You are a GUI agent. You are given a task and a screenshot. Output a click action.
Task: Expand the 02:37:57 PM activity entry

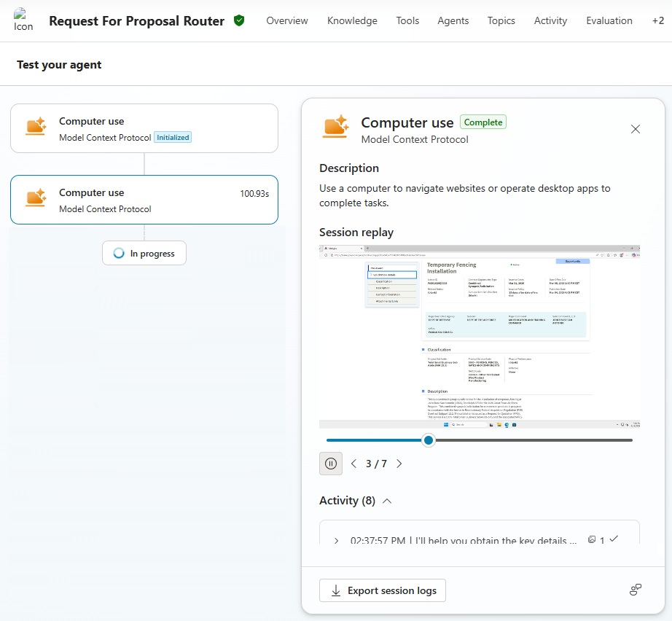point(337,541)
